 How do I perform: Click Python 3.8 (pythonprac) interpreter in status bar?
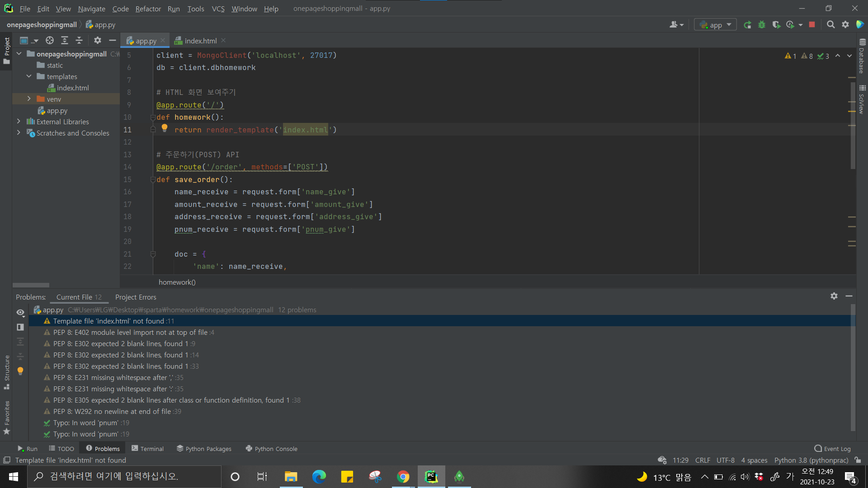click(811, 460)
